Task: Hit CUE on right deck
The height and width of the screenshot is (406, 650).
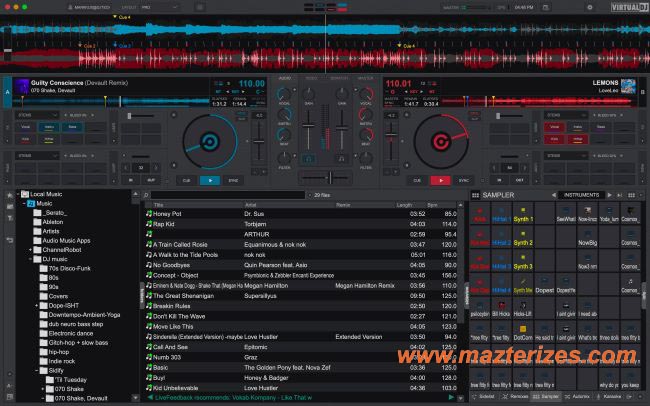Action: [417, 180]
